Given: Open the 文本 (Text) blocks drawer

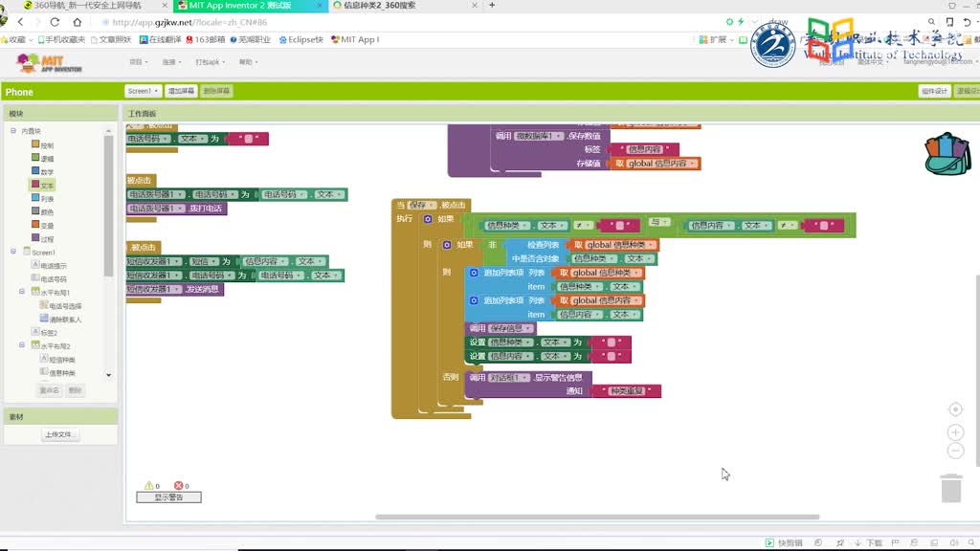Looking at the screenshot, I should [x=42, y=185].
